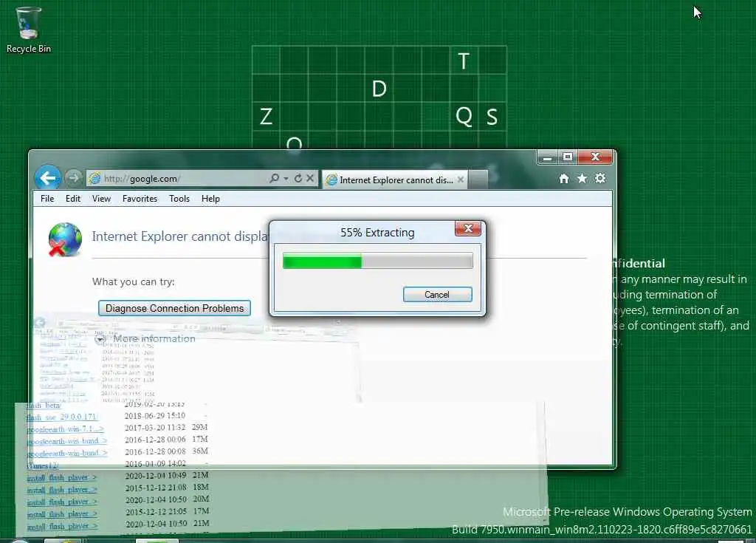Open install_flash_player link dated 2020-12-04 10:49
The image size is (756, 543).
pyautogui.click(x=62, y=478)
